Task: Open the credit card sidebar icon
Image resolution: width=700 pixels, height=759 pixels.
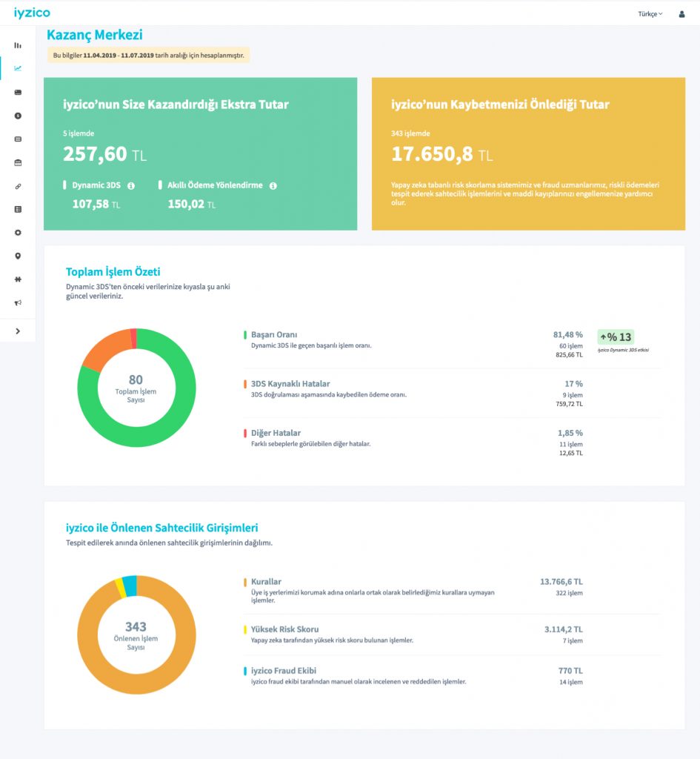Action: pos(18,92)
